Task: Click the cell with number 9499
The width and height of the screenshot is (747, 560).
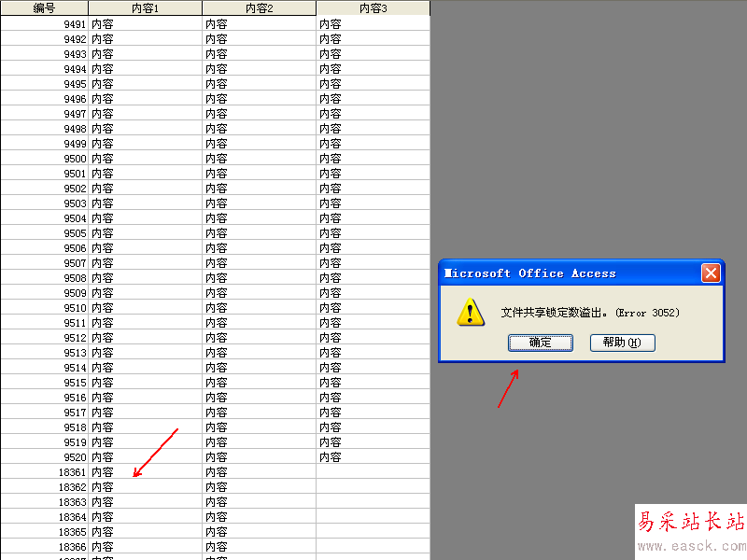Action: click(44, 144)
